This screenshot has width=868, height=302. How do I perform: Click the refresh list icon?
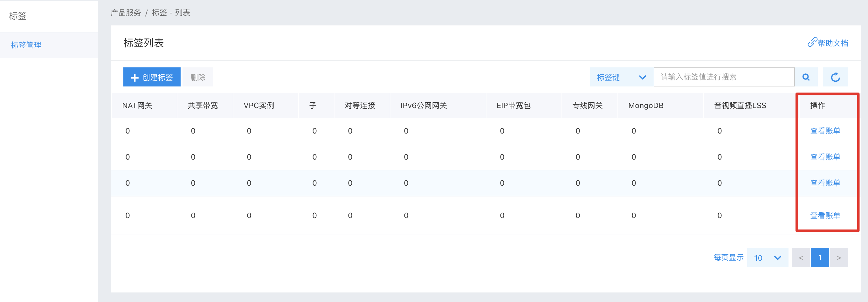pyautogui.click(x=835, y=77)
